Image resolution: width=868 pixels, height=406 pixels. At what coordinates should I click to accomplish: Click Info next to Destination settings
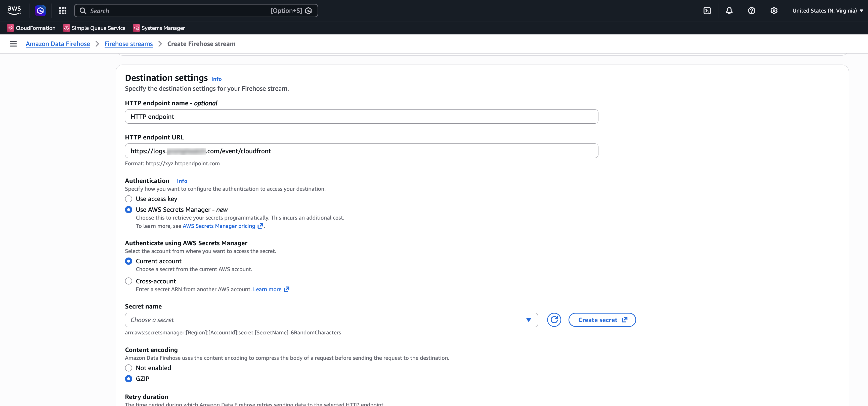tap(216, 79)
